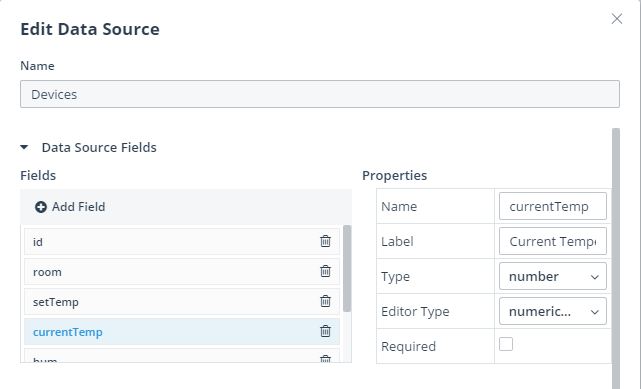Image resolution: width=641 pixels, height=389 pixels.
Task: Select the id field row
Action: (x=182, y=241)
